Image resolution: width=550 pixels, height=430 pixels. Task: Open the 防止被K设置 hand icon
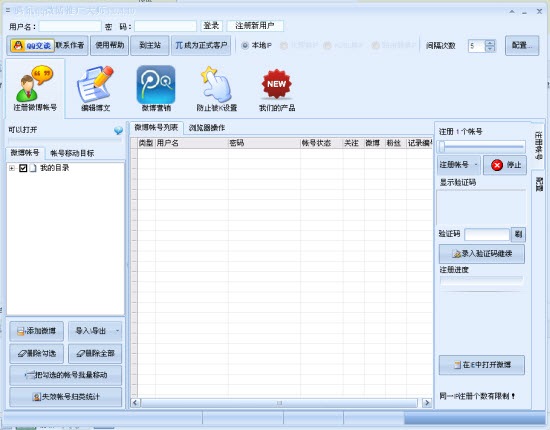(216, 88)
